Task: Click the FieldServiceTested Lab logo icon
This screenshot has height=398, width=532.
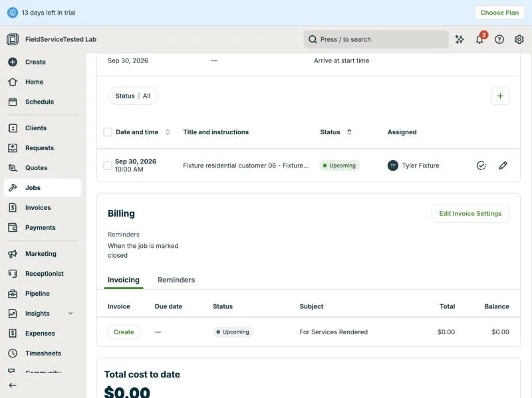Action: tap(13, 39)
